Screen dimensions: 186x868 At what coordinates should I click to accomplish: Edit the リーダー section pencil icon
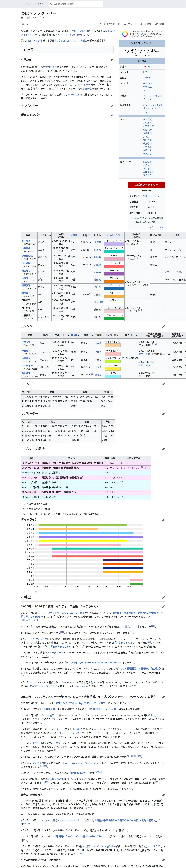point(163,384)
